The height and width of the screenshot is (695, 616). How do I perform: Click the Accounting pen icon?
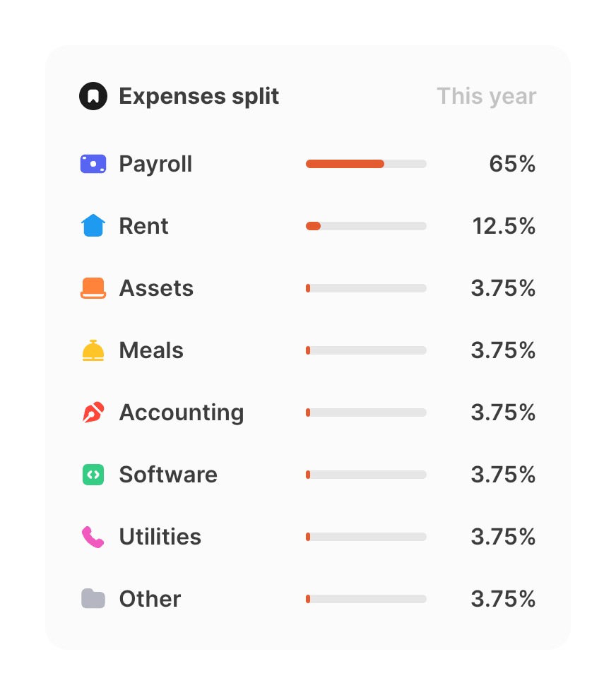pos(93,412)
